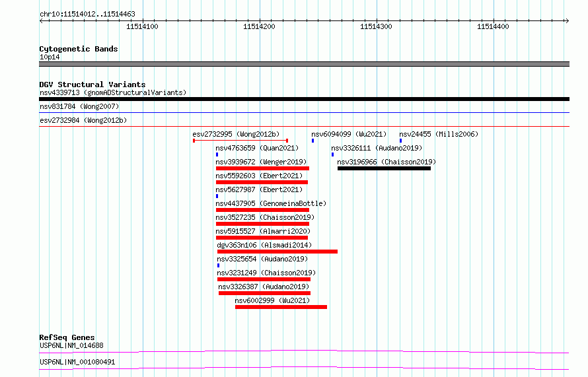This screenshot has width=588, height=377.
Task: Select red bar under nsv3231249
Action: 264,279
